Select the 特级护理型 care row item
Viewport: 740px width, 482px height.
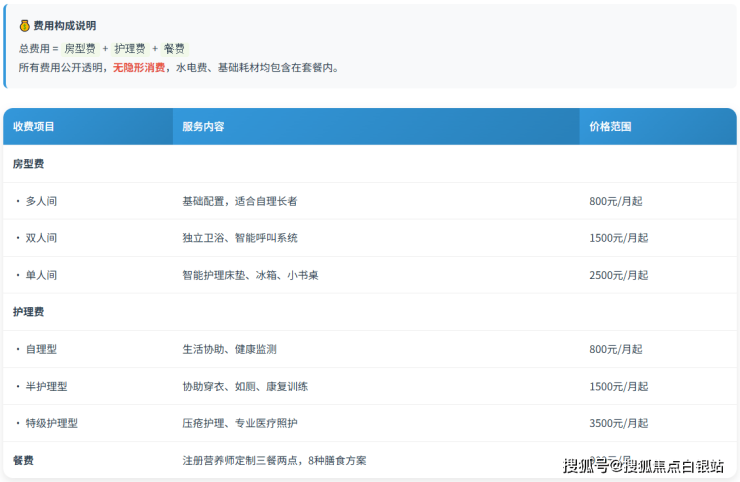pyautogui.click(x=51, y=423)
